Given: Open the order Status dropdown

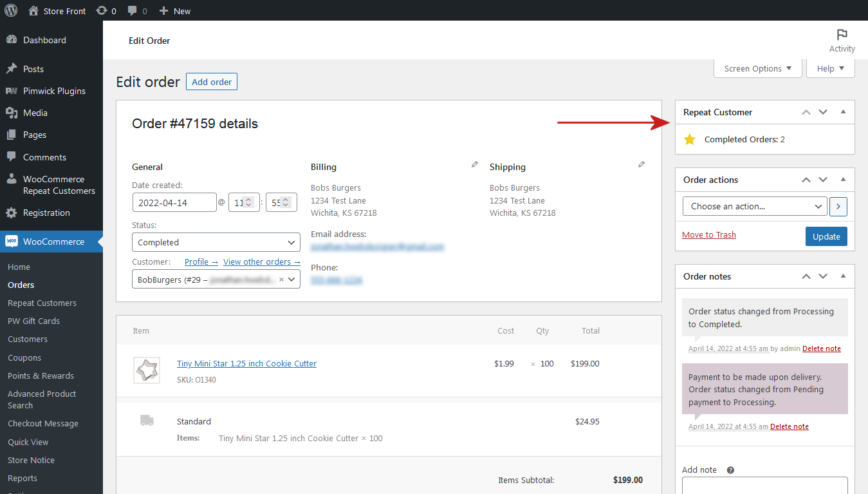Looking at the screenshot, I should (x=216, y=242).
